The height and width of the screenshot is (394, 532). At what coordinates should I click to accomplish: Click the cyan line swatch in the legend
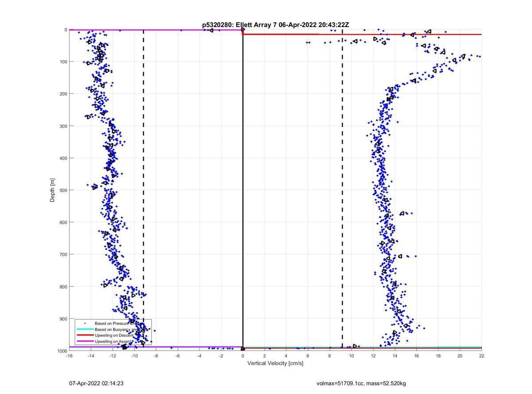coord(85,329)
